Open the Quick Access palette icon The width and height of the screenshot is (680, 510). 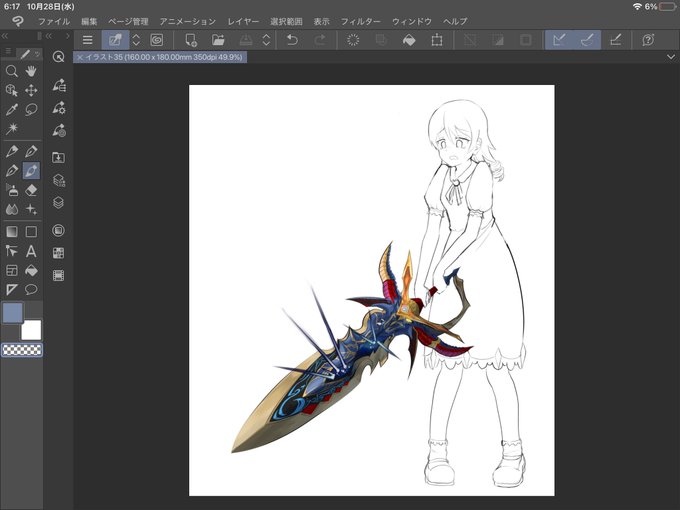[x=59, y=56]
